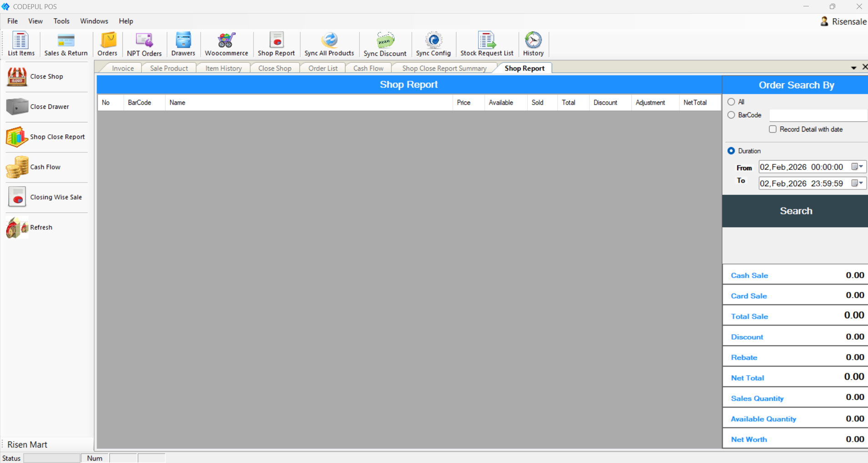Refresh using the sidebar Refresh icon
Image resolution: width=868 pixels, height=463 pixels.
point(16,227)
